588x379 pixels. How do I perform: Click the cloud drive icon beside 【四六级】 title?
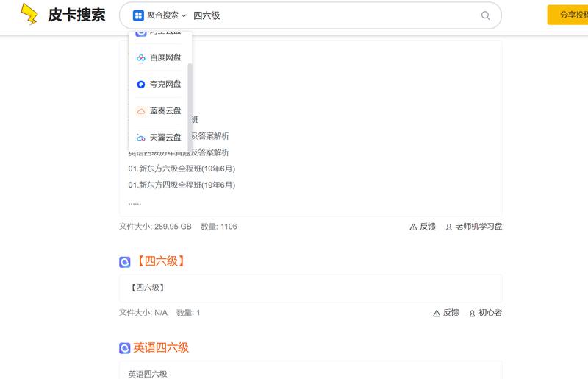click(x=124, y=262)
